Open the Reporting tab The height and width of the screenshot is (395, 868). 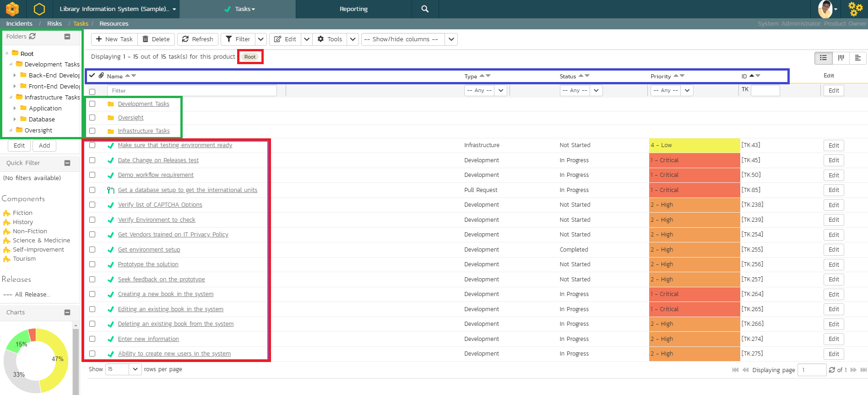pos(353,9)
